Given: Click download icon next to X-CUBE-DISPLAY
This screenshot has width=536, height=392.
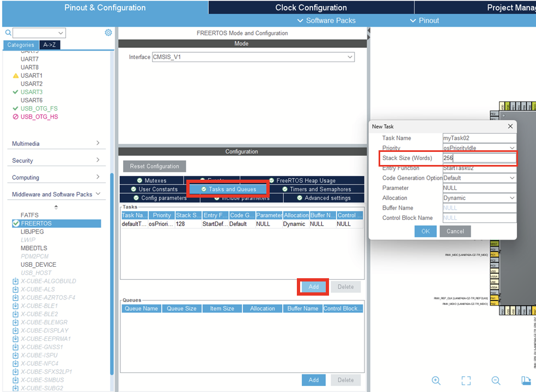Looking at the screenshot, I should point(15,330).
